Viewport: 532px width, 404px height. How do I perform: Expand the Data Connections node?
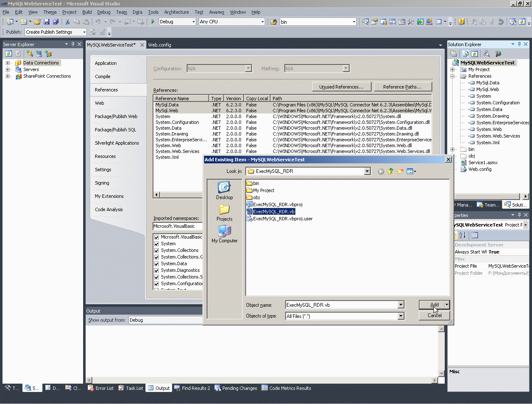pyautogui.click(x=7, y=63)
